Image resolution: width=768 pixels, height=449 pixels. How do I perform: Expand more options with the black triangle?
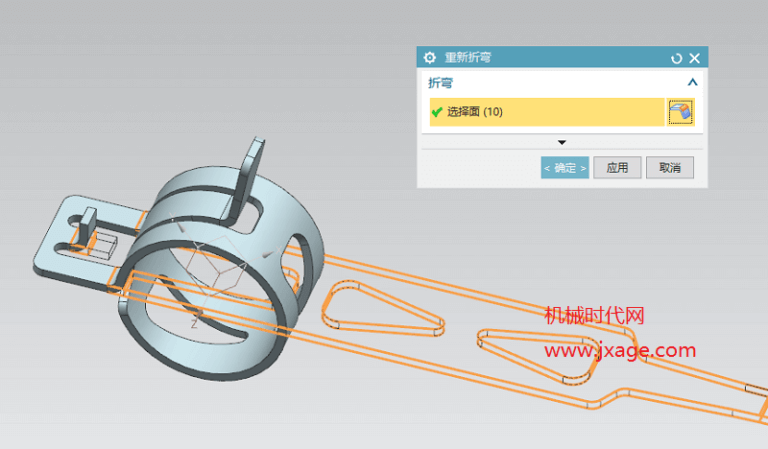(562, 142)
